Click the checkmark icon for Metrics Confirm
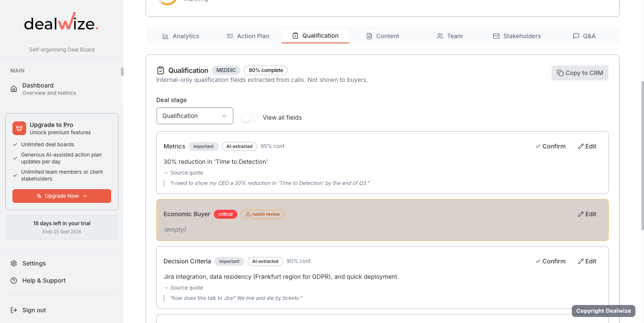Screen dimensions: 644x323 point(538,146)
